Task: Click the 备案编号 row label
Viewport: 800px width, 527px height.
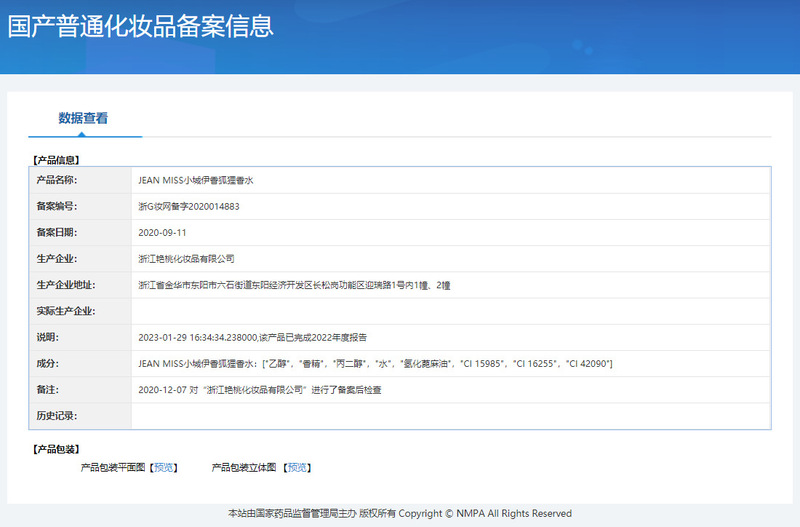Action: [x=57, y=207]
